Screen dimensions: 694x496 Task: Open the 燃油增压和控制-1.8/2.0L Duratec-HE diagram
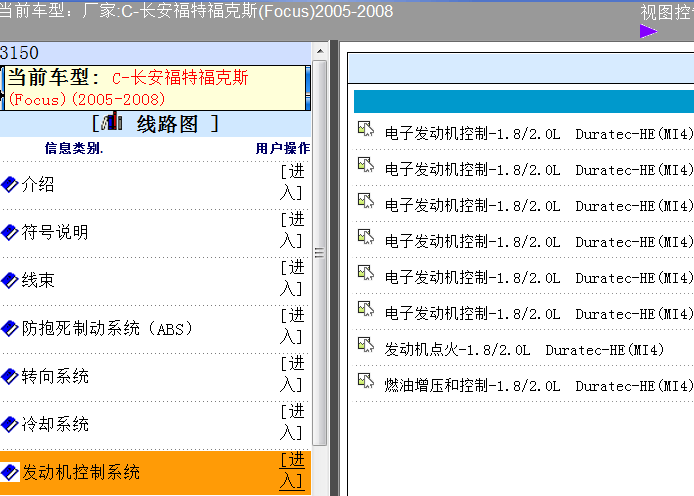[538, 386]
